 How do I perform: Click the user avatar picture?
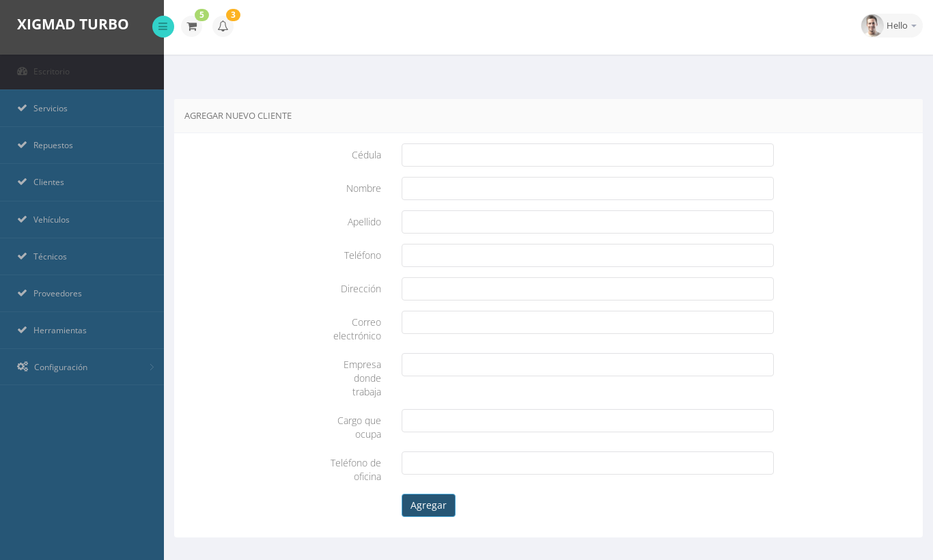coord(872,25)
